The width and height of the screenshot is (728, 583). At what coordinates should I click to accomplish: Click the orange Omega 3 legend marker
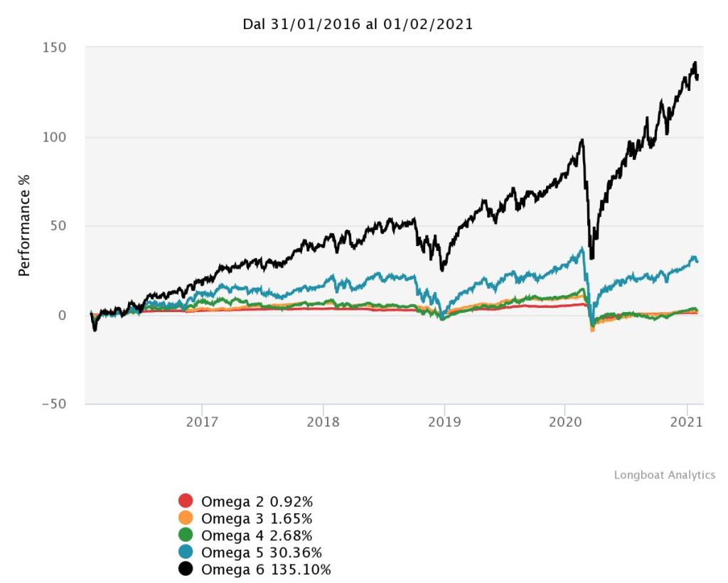(186, 518)
